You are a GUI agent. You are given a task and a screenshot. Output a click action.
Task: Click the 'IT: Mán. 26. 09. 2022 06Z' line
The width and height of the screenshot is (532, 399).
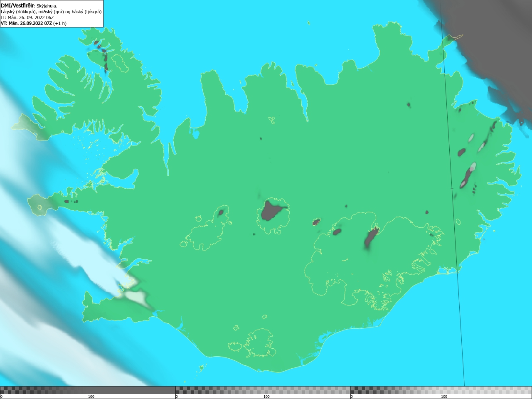point(27,17)
